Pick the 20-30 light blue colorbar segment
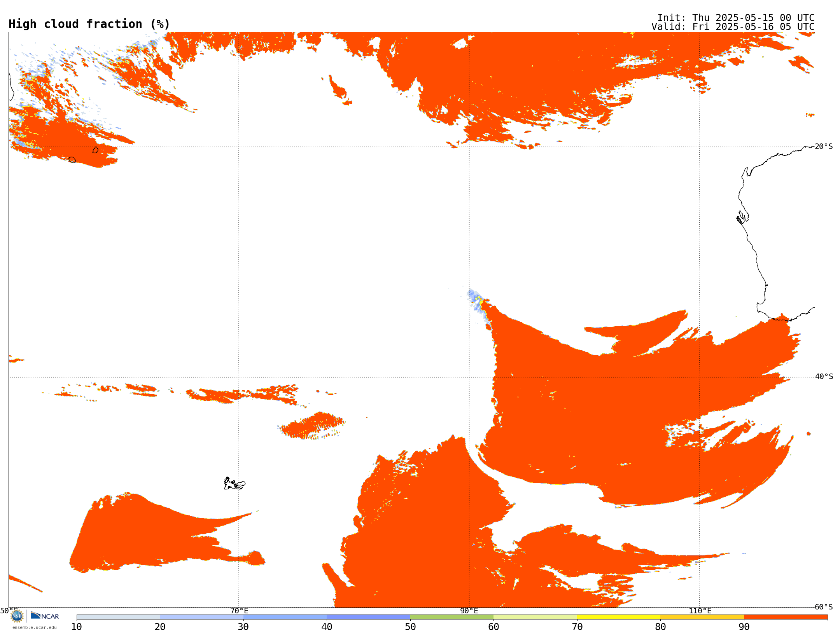This screenshot has height=632, width=840. (201, 617)
